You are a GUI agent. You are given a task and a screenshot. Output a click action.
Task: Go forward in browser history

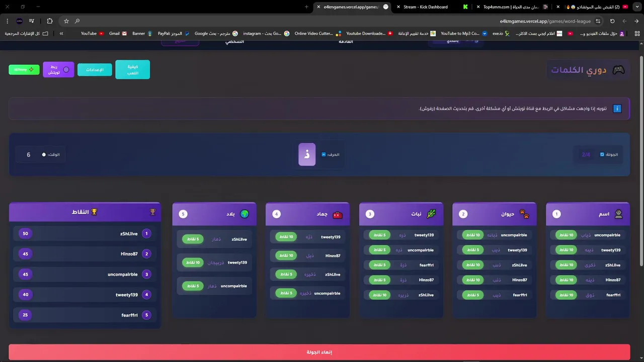point(624,21)
